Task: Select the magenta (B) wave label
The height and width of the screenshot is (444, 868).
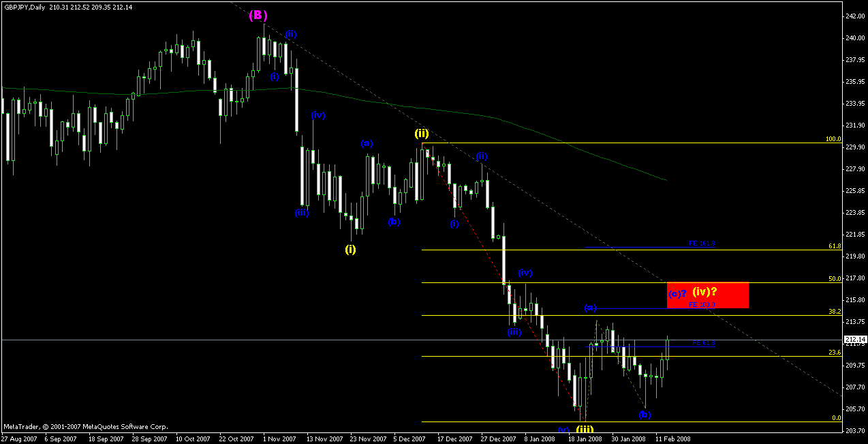Action: tap(259, 14)
